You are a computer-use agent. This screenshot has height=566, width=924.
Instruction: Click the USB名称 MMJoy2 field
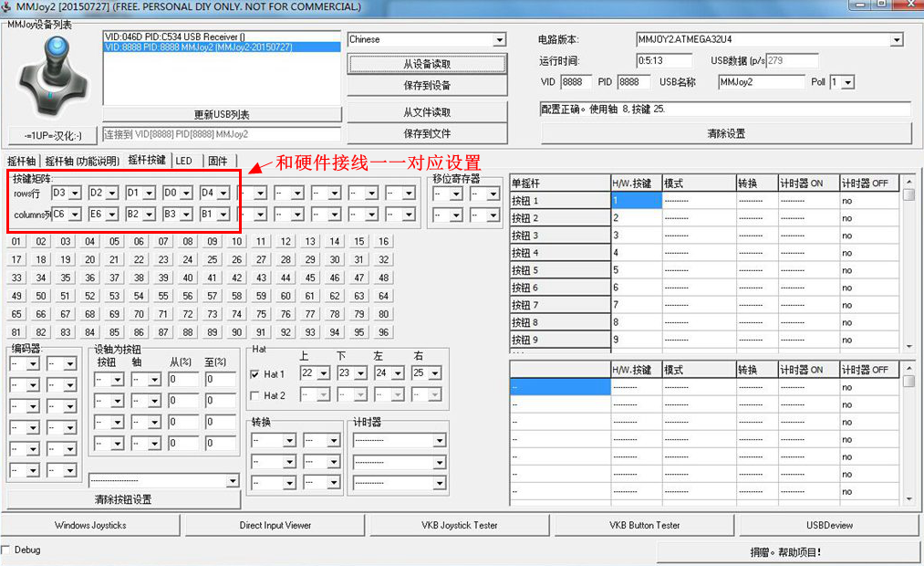pyautogui.click(x=761, y=82)
